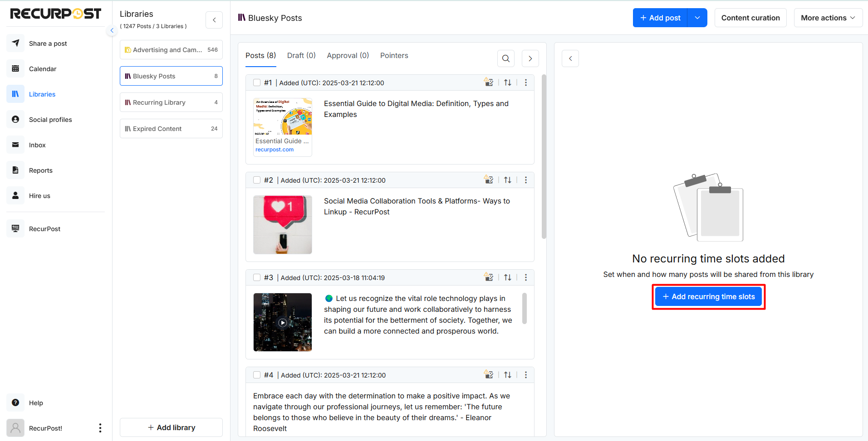Click the Content curation button

click(750, 18)
